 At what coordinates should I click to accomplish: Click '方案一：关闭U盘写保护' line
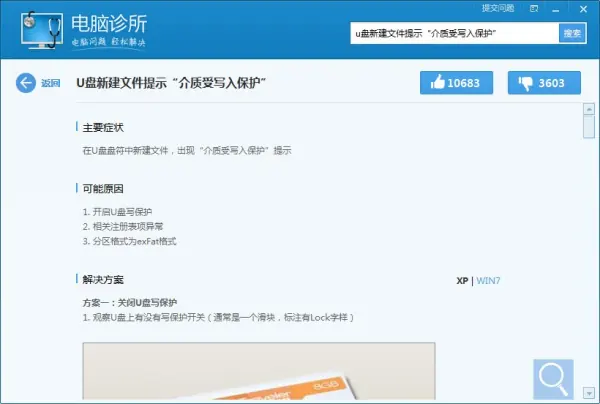coord(130,303)
